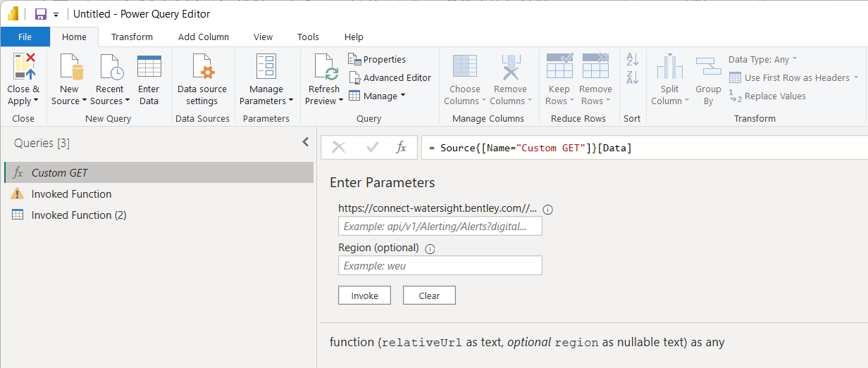Screen dimensions: 868x368
Task: Open the New Source dropdown
Action: (69, 101)
